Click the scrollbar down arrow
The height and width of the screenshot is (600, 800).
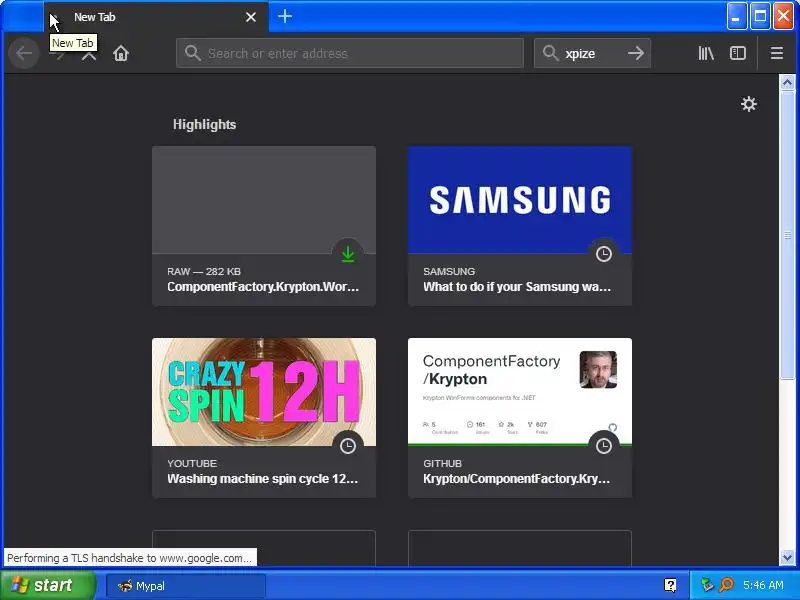[x=787, y=557]
